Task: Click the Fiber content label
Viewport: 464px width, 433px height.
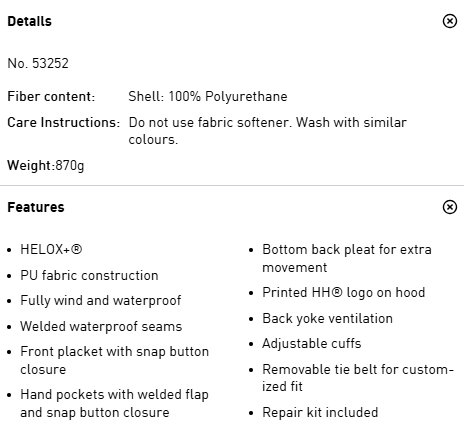Action: pyautogui.click(x=51, y=96)
